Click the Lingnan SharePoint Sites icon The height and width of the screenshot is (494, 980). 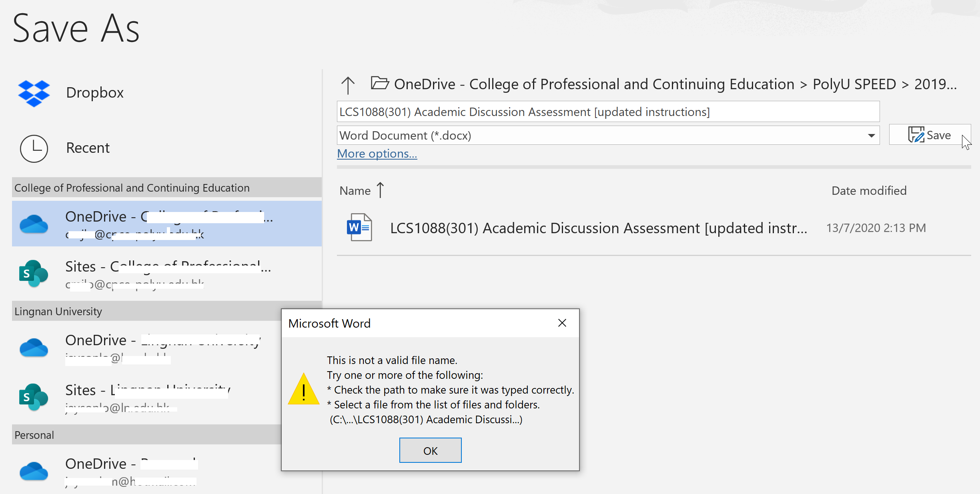point(34,397)
